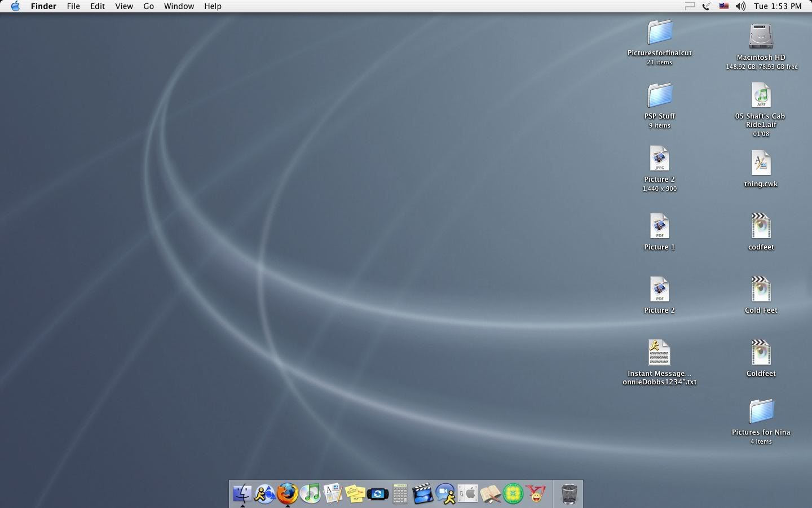812x508 pixels.
Task: Click the modem phone status icon
Action: 706,6
